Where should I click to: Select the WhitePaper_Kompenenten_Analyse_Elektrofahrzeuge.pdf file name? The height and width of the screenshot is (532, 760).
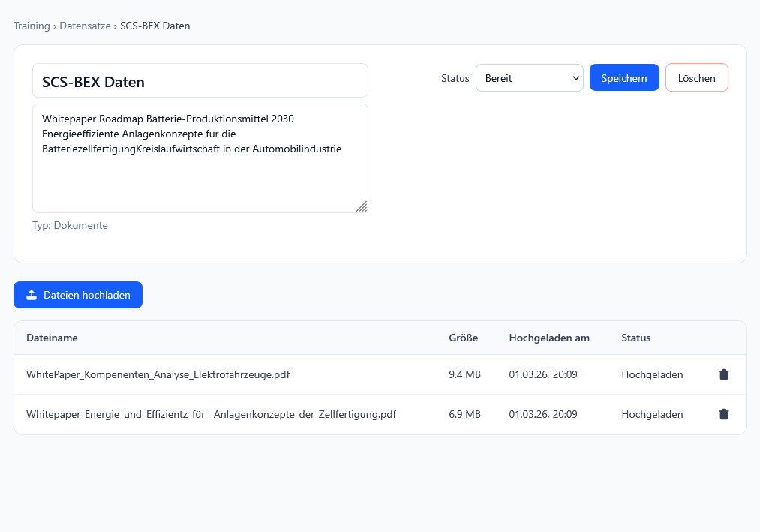(158, 374)
